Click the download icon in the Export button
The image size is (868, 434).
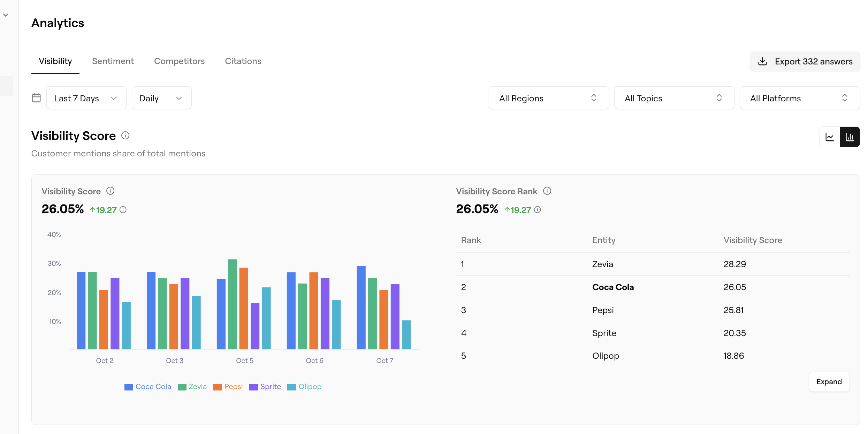(x=763, y=61)
